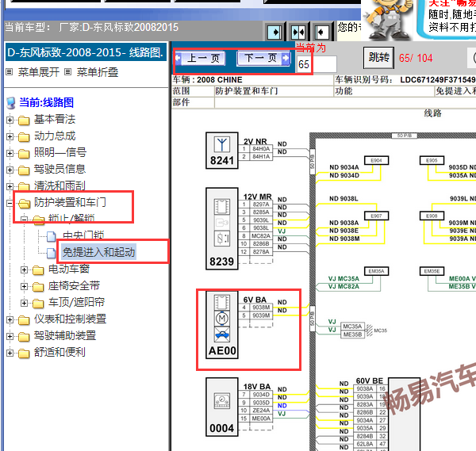Image resolution: width=476 pixels, height=451 pixels.
Task: Expand the 动力总成 folder
Action: point(10,136)
